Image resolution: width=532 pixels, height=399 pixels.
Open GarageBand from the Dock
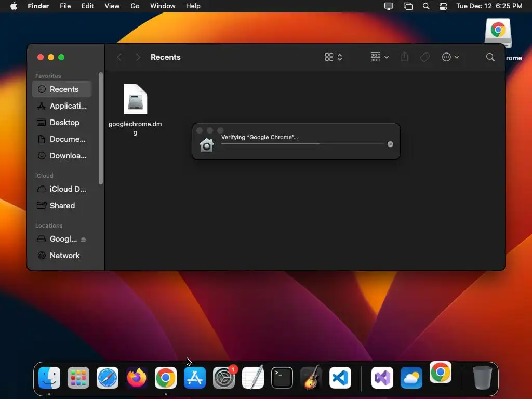(311, 378)
